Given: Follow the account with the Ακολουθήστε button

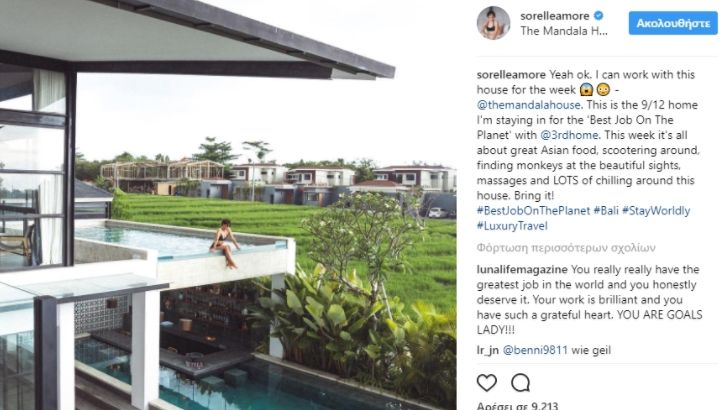Looking at the screenshot, I should (673, 23).
